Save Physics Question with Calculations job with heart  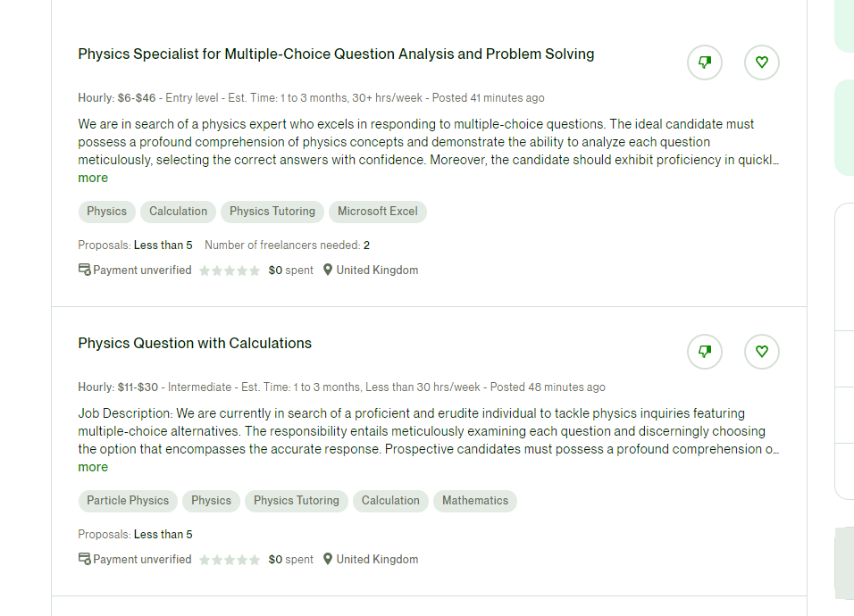[762, 352]
